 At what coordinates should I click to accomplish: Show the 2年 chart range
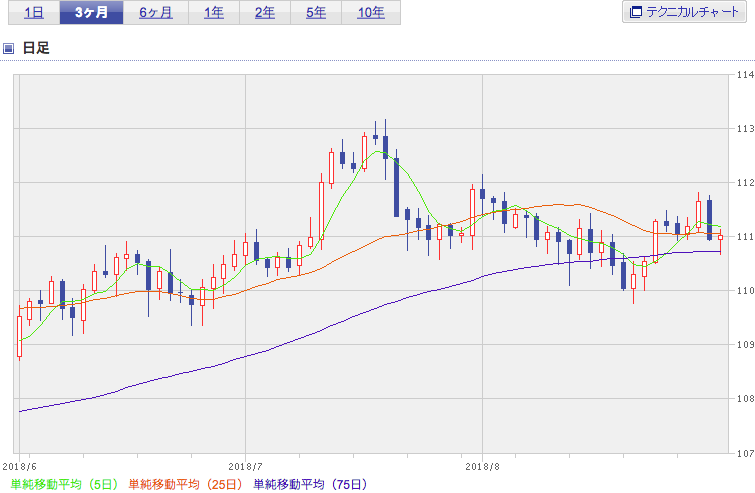tap(265, 13)
